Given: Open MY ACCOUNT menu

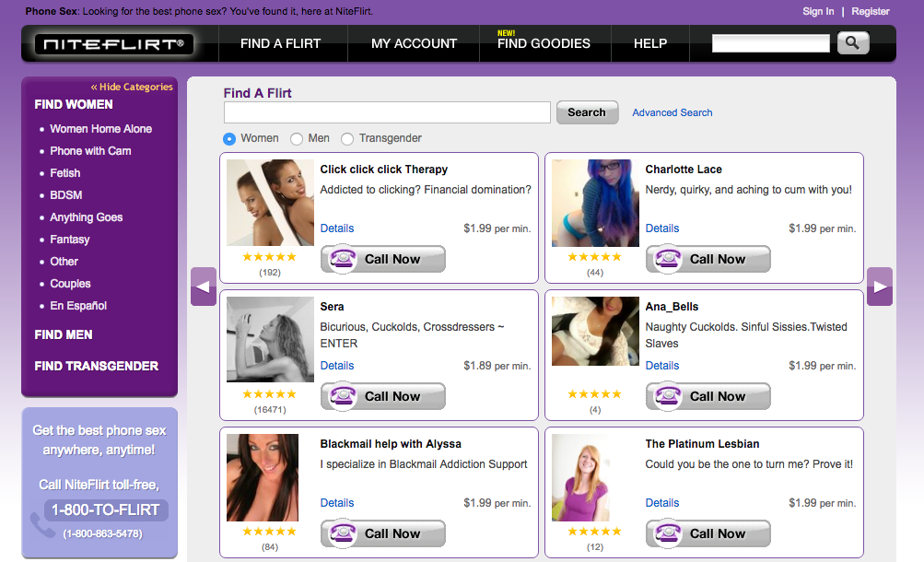Looking at the screenshot, I should coord(414,43).
